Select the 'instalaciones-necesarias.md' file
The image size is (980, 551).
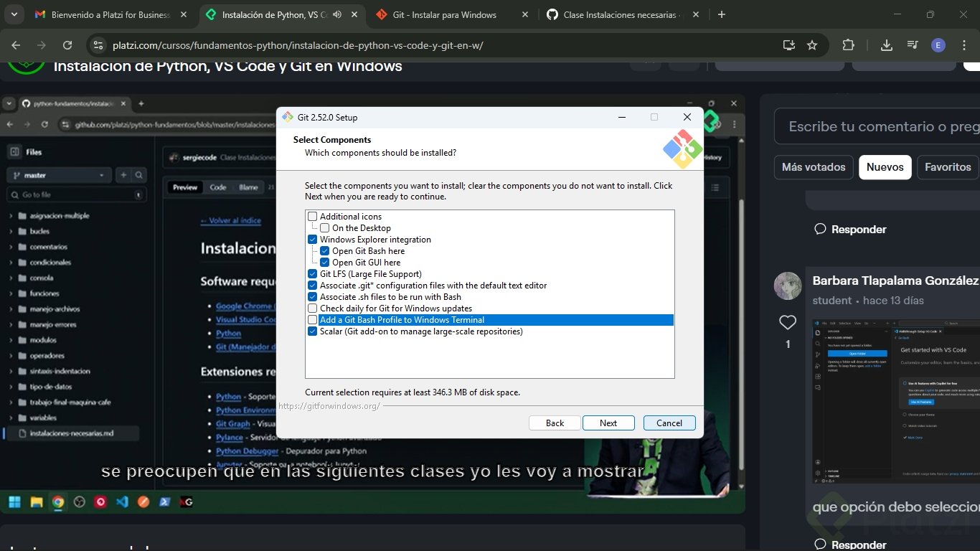point(72,433)
